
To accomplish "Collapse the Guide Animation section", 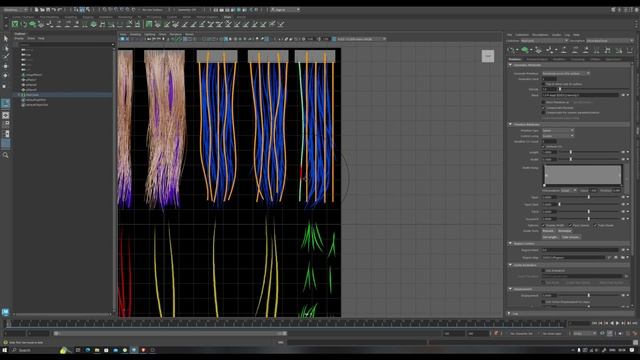I will coord(510,265).
